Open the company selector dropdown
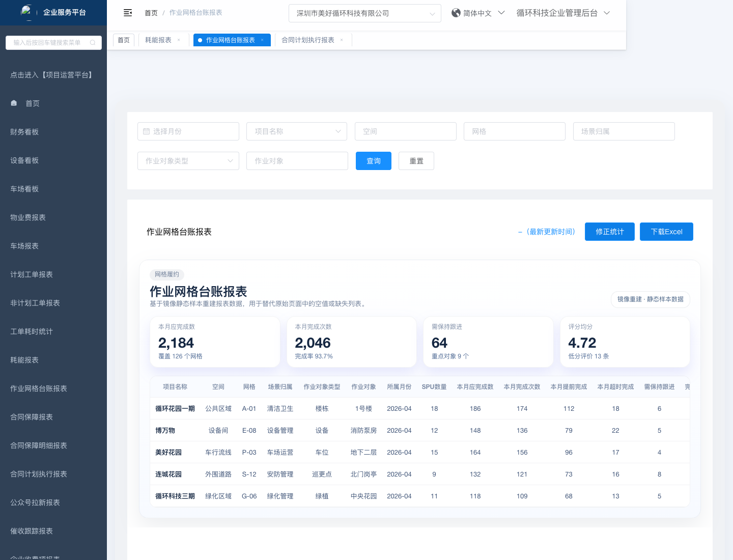Screen dimensions: 733x560 coord(364,13)
